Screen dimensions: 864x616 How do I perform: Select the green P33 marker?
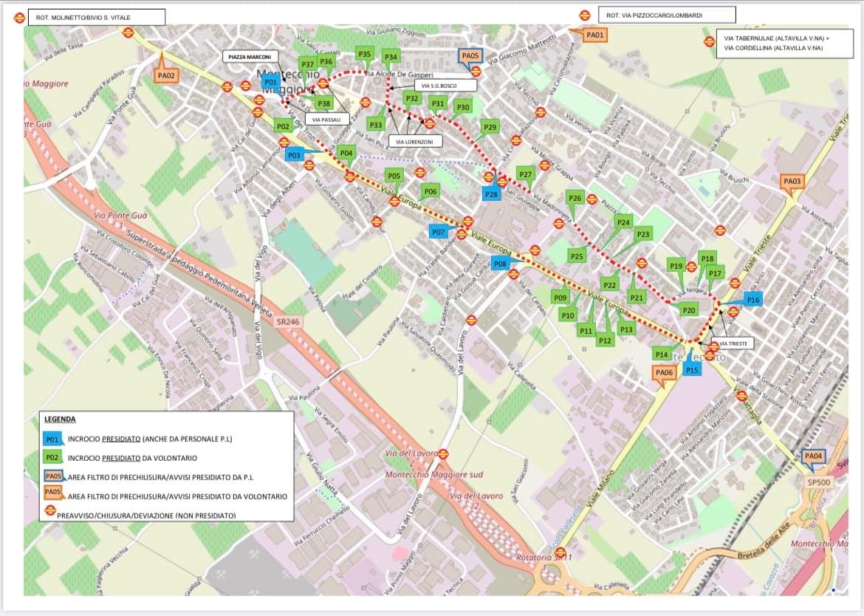point(376,125)
